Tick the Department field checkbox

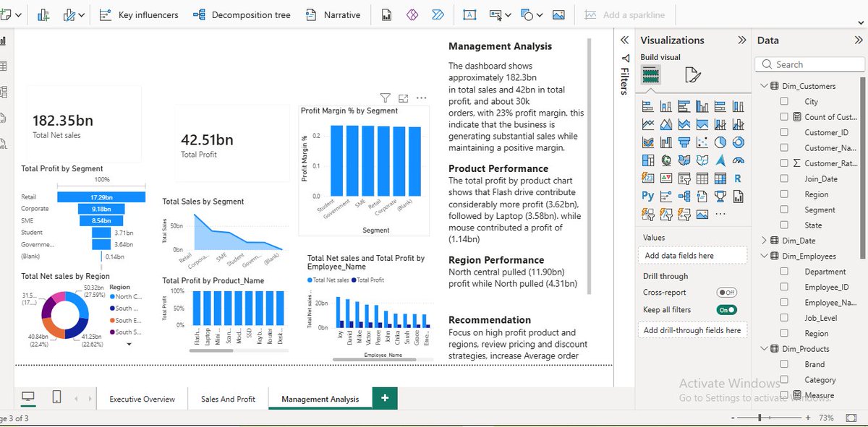785,272
